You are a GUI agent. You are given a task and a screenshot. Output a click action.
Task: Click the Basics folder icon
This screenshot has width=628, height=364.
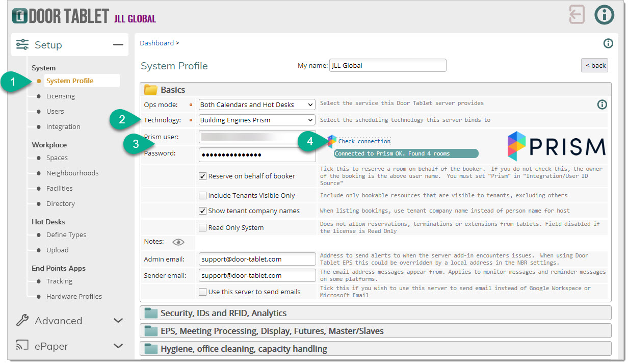151,90
